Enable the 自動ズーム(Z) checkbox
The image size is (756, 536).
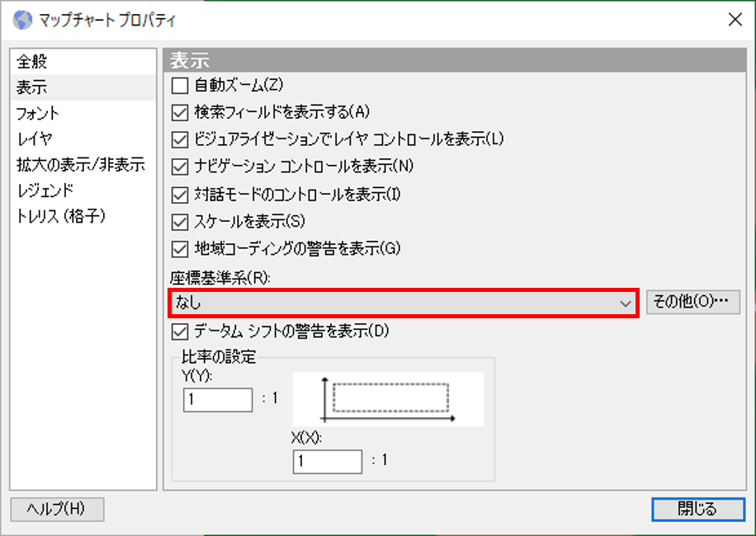180,86
